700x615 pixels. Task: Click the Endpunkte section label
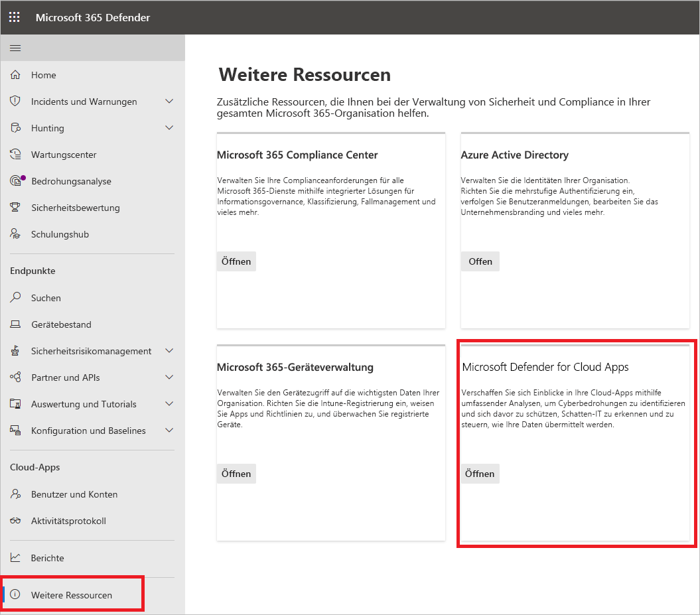click(33, 271)
